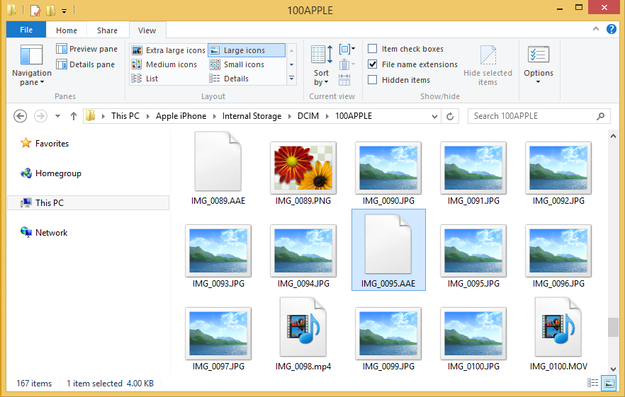This screenshot has width=625, height=397.
Task: Switch layout to Details view
Action: 229,79
